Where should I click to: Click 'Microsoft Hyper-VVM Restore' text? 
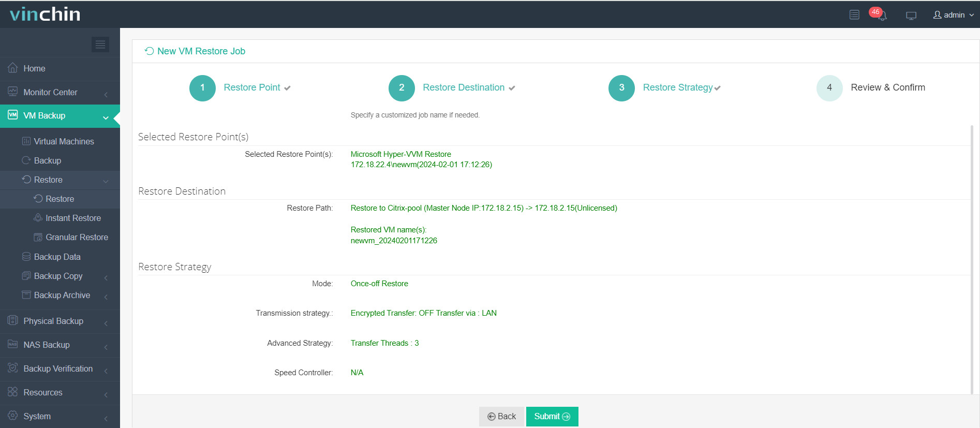pyautogui.click(x=400, y=154)
